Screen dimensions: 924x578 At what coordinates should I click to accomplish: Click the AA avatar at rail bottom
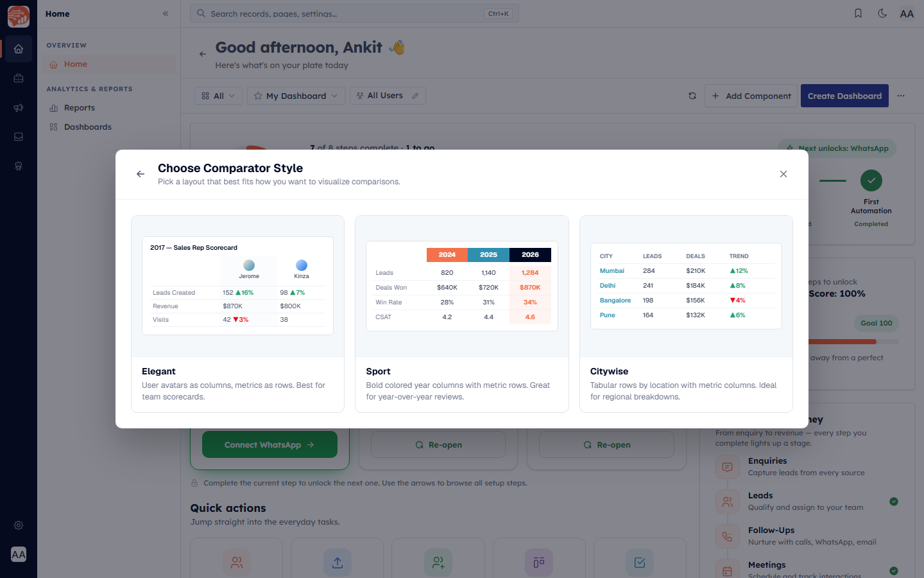[19, 554]
